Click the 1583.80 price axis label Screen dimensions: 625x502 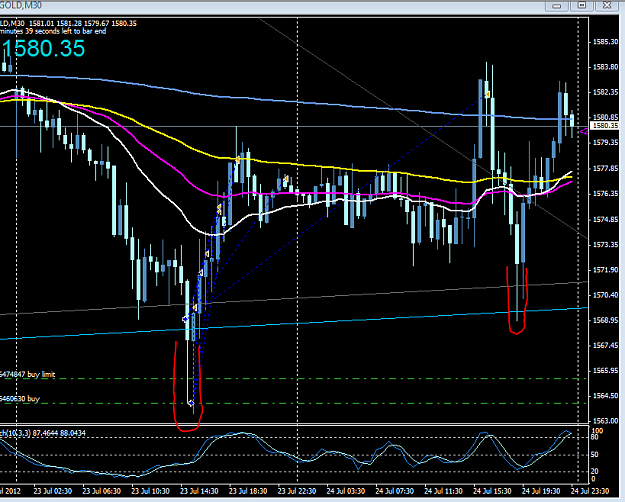click(605, 67)
